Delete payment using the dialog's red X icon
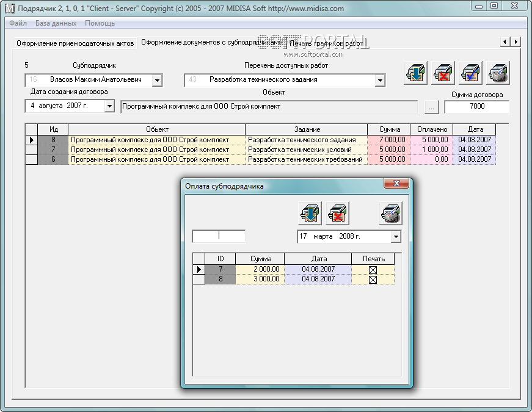532x412 pixels. click(x=338, y=213)
